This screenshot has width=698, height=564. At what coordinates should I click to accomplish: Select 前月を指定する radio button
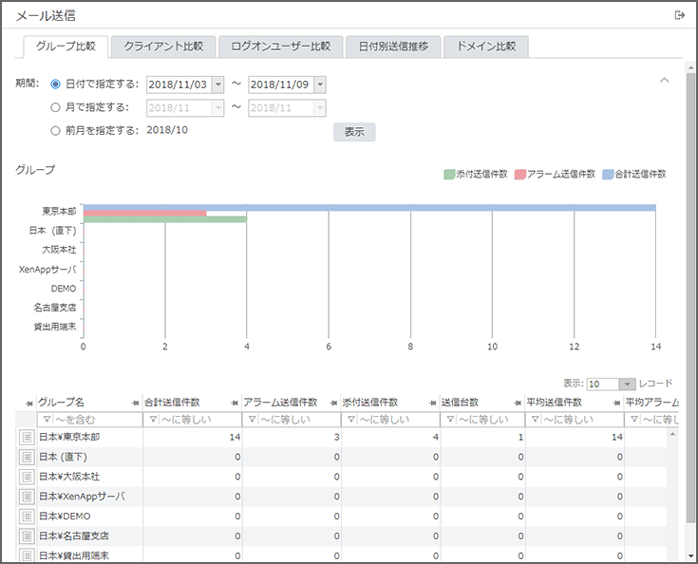pos(55,131)
